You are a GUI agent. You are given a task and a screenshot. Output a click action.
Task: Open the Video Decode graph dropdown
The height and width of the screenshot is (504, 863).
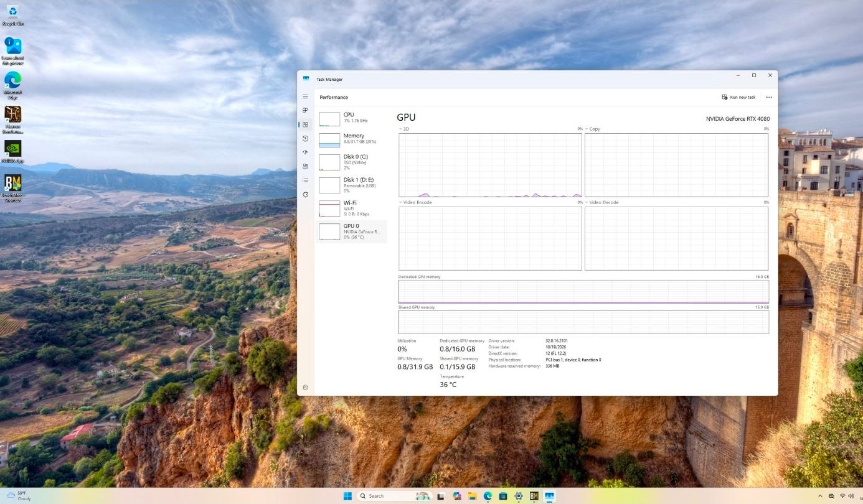coord(601,202)
